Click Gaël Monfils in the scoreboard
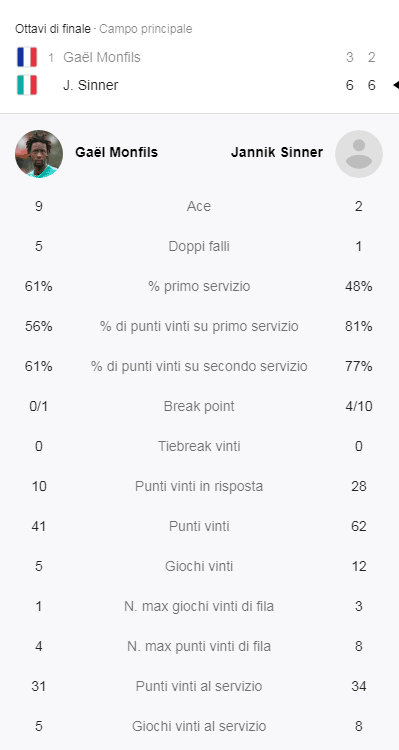The image size is (399, 750). point(102,57)
